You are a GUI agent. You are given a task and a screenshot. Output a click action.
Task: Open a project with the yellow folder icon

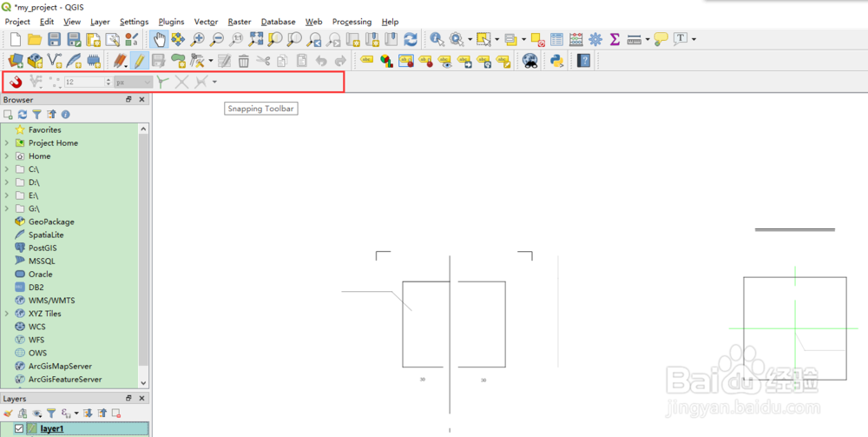tap(35, 39)
